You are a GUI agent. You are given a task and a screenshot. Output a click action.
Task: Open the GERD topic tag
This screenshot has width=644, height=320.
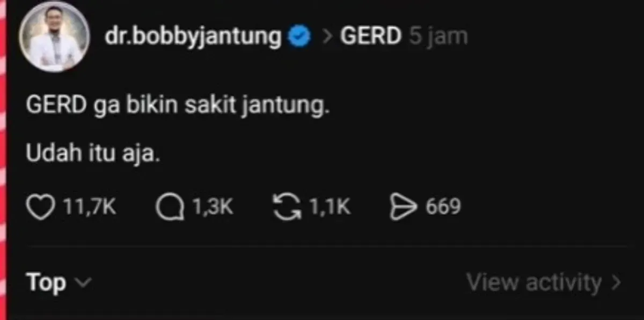coord(370,36)
